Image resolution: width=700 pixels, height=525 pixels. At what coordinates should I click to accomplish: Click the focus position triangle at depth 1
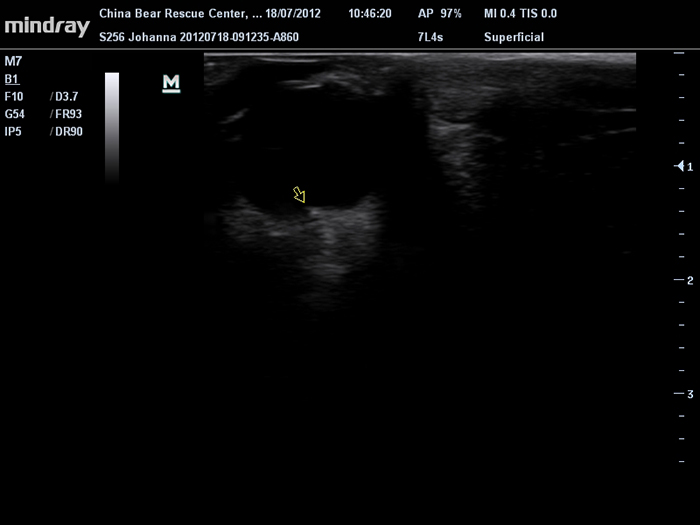coord(680,166)
